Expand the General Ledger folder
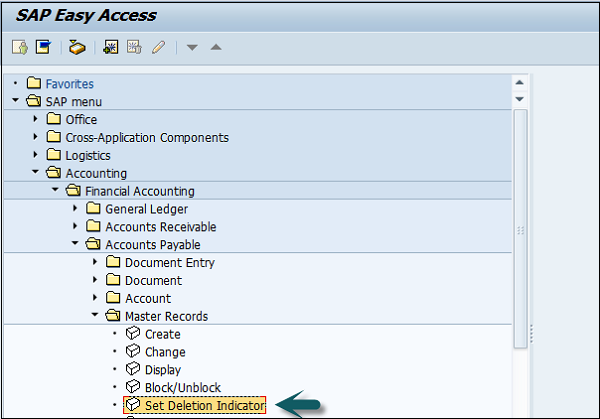 tap(76, 209)
